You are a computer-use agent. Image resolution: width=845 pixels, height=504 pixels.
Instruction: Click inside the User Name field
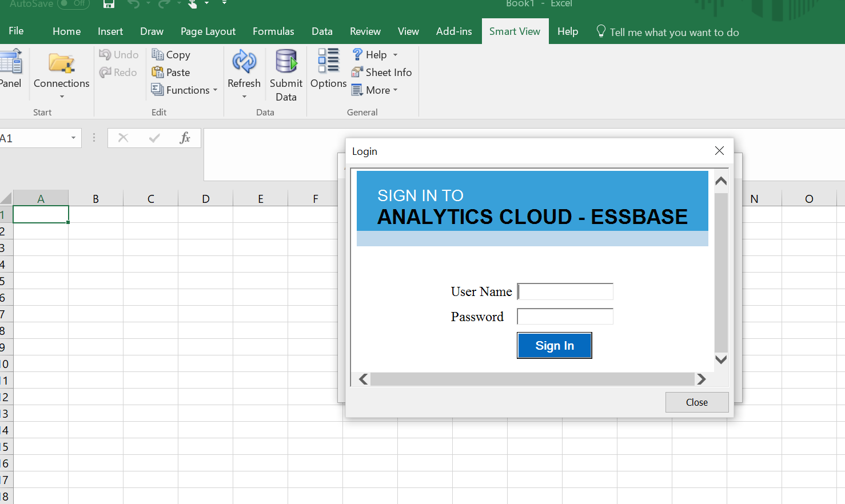pyautogui.click(x=564, y=291)
